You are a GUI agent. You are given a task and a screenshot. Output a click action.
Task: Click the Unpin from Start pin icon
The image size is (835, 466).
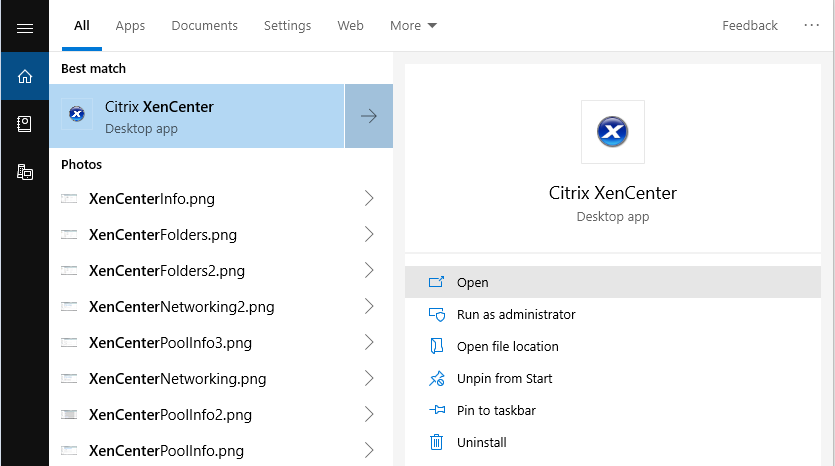pyautogui.click(x=436, y=379)
